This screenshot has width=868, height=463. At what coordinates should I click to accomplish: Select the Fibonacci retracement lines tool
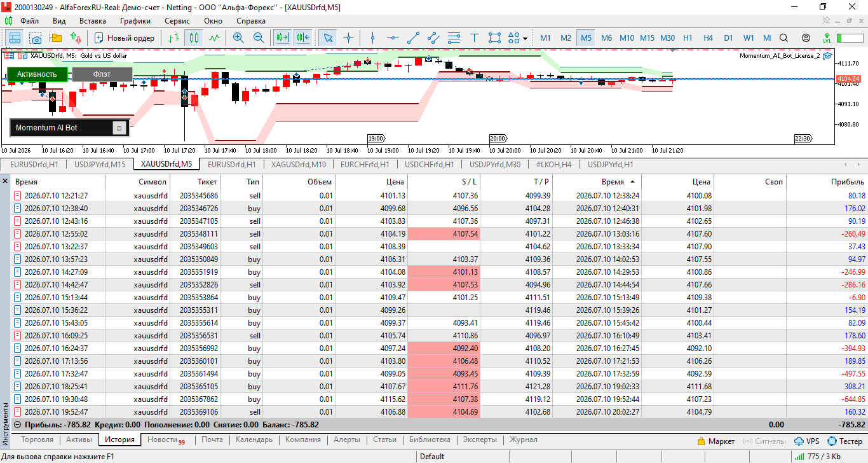454,38
